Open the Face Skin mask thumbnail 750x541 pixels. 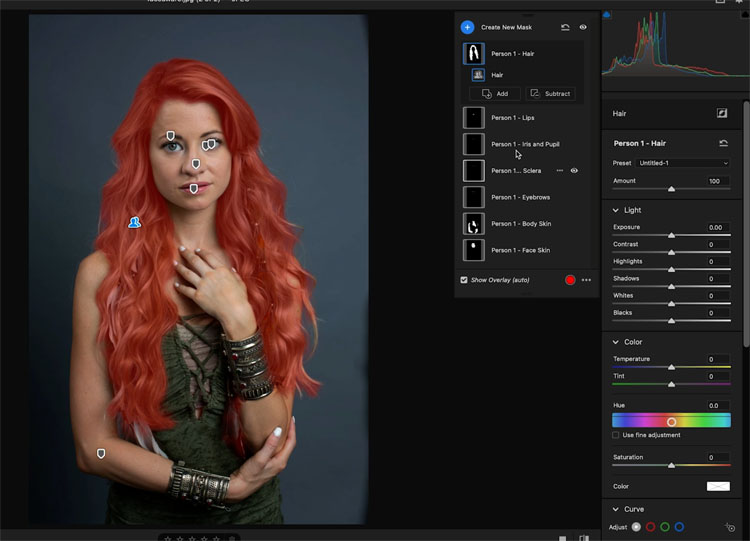pyautogui.click(x=474, y=250)
